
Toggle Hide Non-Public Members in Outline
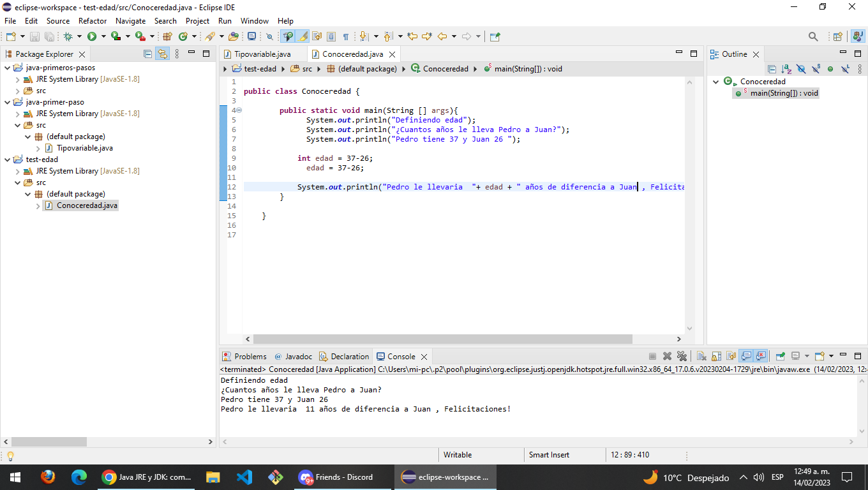(830, 68)
